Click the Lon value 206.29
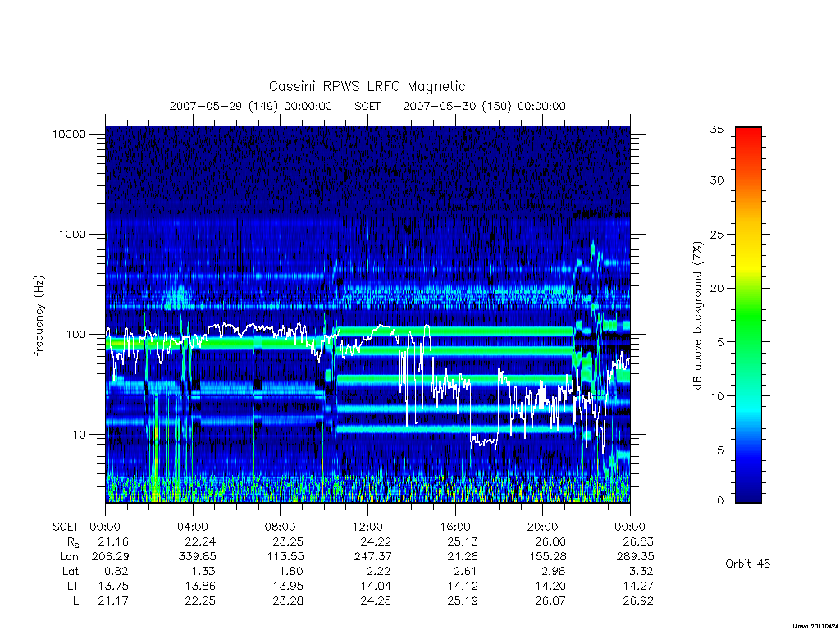This screenshot has height=630, width=840. point(111,557)
